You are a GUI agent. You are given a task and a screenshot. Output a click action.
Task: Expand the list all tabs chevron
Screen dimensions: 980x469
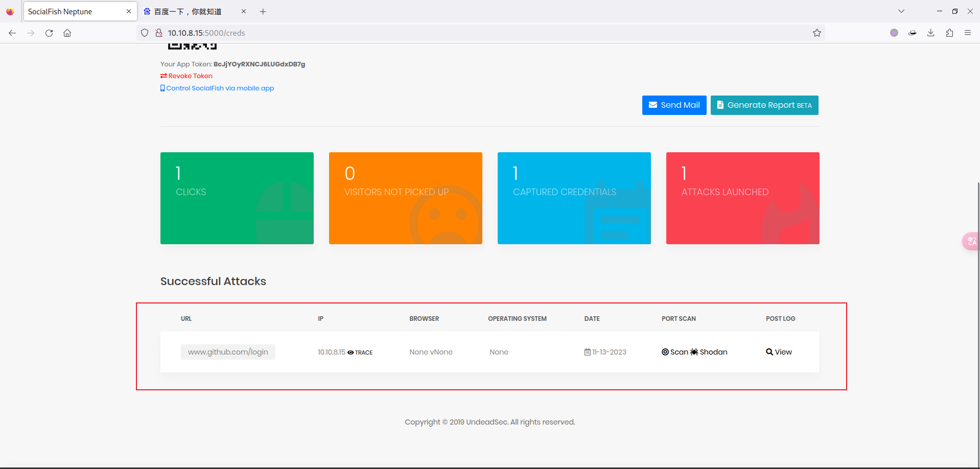901,11
